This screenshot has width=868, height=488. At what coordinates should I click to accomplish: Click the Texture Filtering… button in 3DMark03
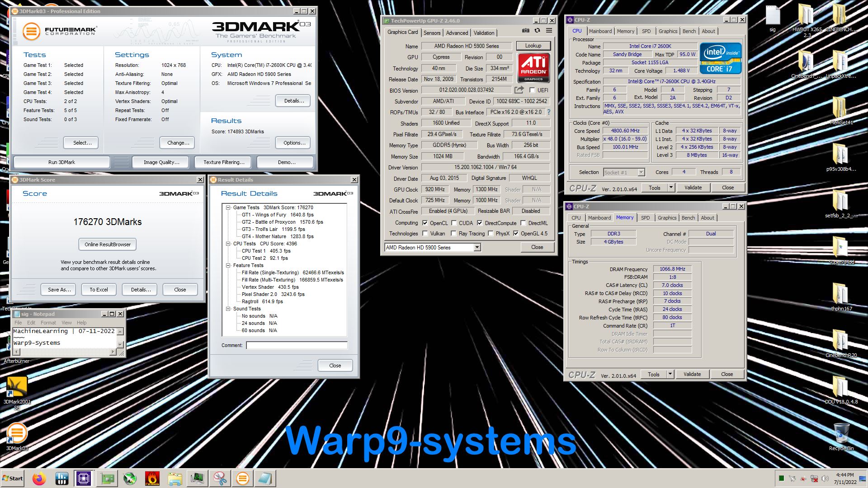[x=224, y=162]
